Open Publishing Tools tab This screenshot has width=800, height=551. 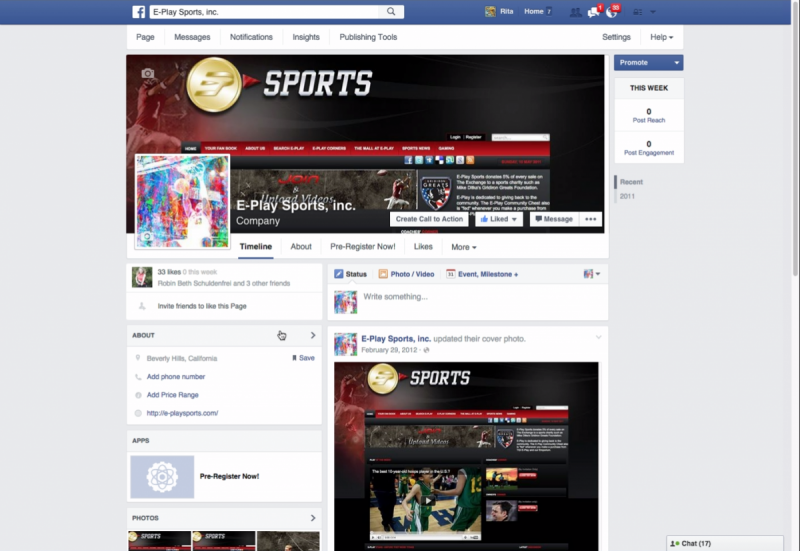click(368, 37)
